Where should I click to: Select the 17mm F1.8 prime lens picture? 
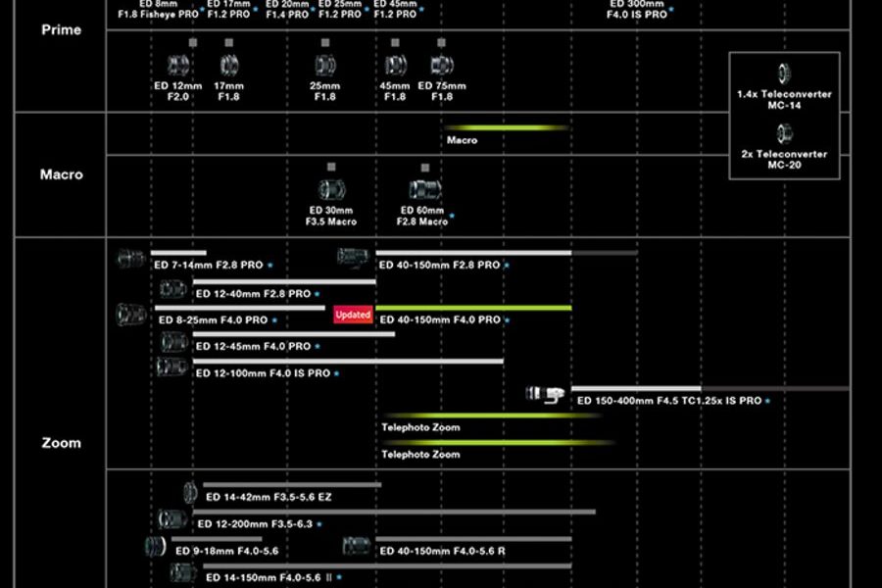tap(229, 66)
